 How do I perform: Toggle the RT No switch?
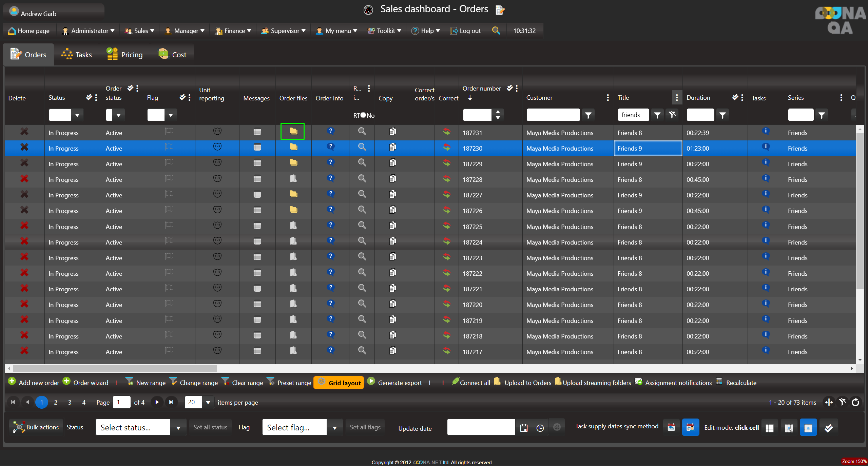click(x=363, y=115)
